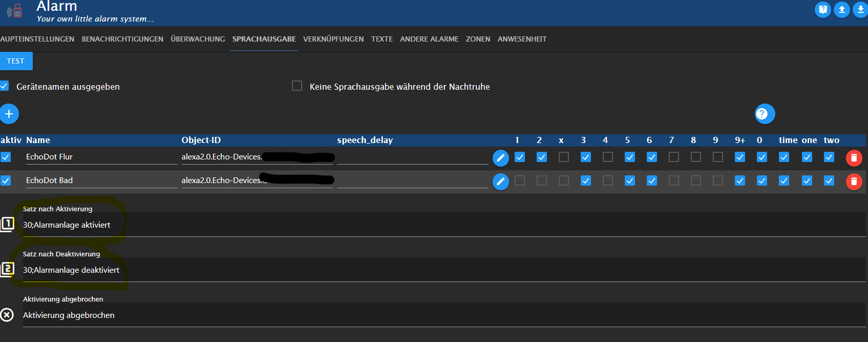Uncheck column 9+ for EchoDot Bad
868x342 pixels.
pyautogui.click(x=740, y=180)
